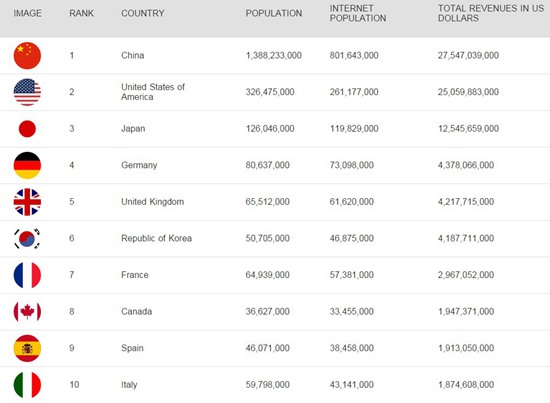Viewport: 550px width, 403px height.
Task: Select the United Kingdom flag icon
Action: pyautogui.click(x=27, y=202)
